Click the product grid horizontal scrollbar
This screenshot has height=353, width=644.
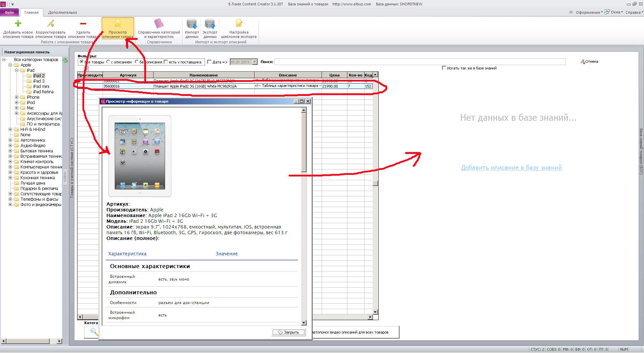tap(225, 317)
